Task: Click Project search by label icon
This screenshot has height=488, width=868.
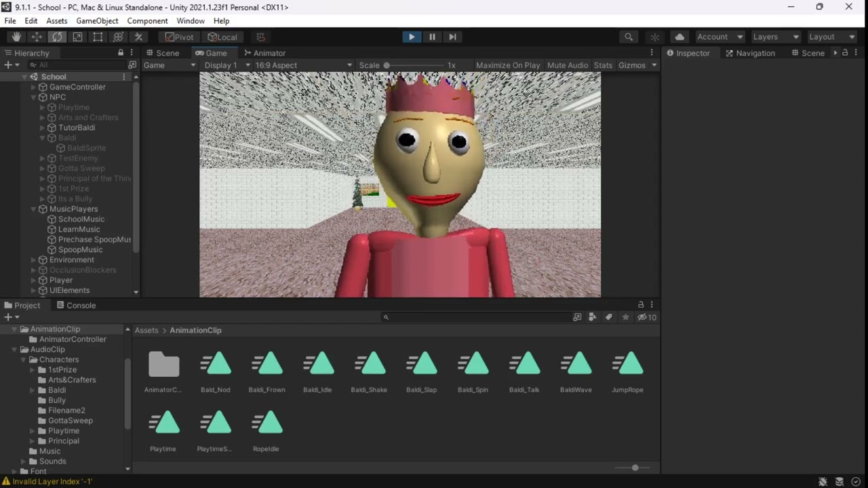Action: (609, 317)
